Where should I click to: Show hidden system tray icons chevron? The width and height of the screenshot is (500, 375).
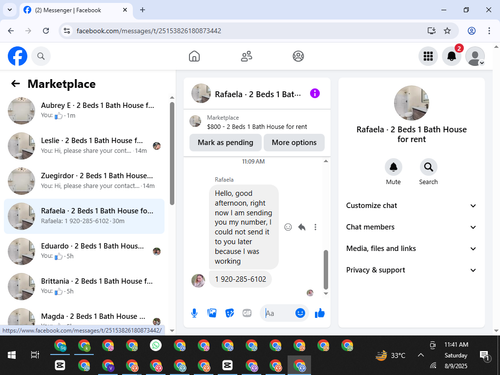tap(421, 355)
